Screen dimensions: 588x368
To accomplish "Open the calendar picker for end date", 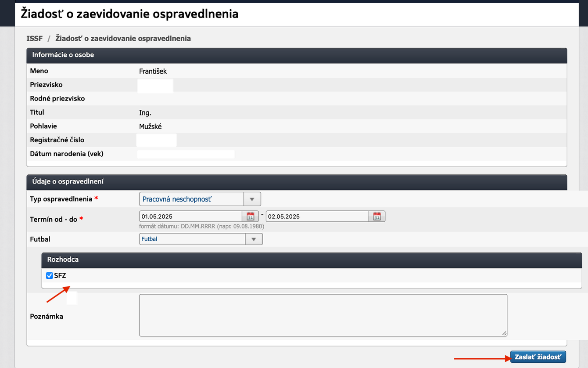I will click(x=377, y=216).
